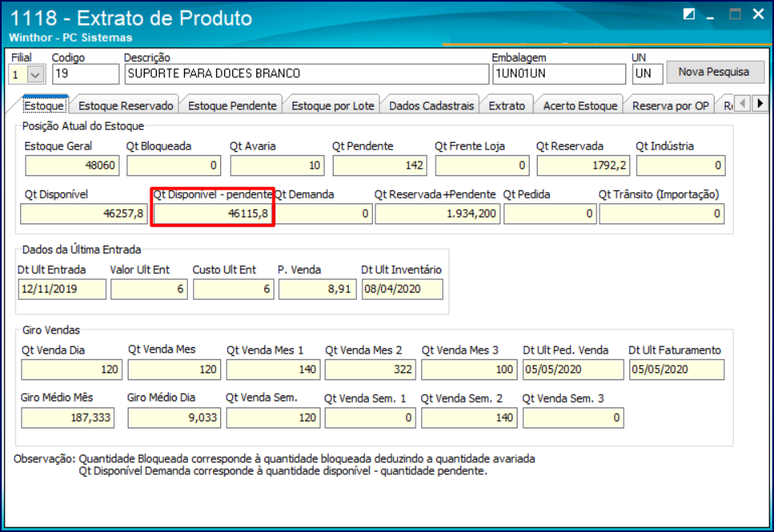Click the Qt Avaria field showing 10
Image resolution: width=774 pixels, height=532 pixels.
(x=277, y=166)
